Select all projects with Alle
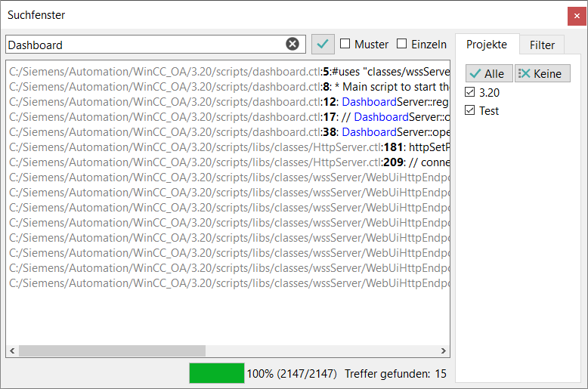588x389 pixels. (x=489, y=73)
